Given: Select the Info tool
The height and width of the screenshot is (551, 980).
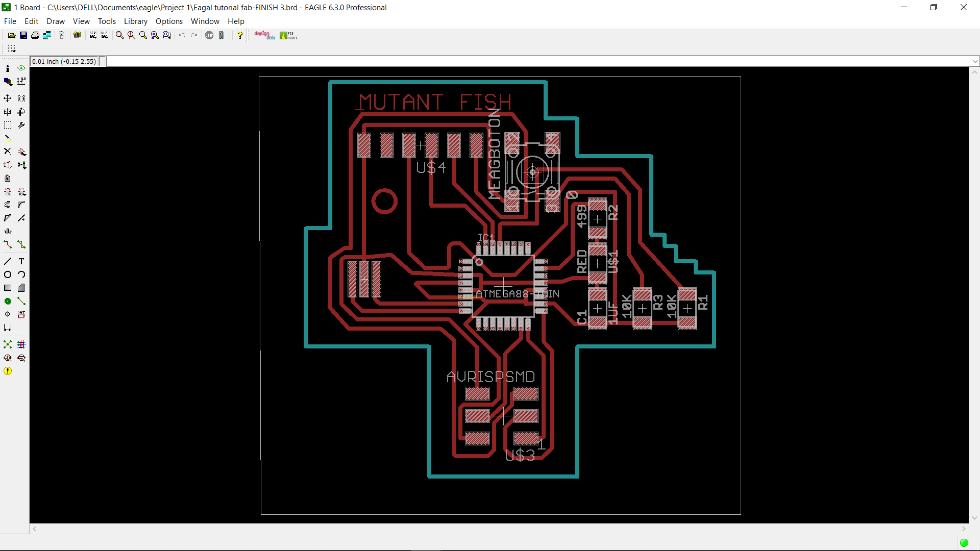Looking at the screenshot, I should 7,68.
